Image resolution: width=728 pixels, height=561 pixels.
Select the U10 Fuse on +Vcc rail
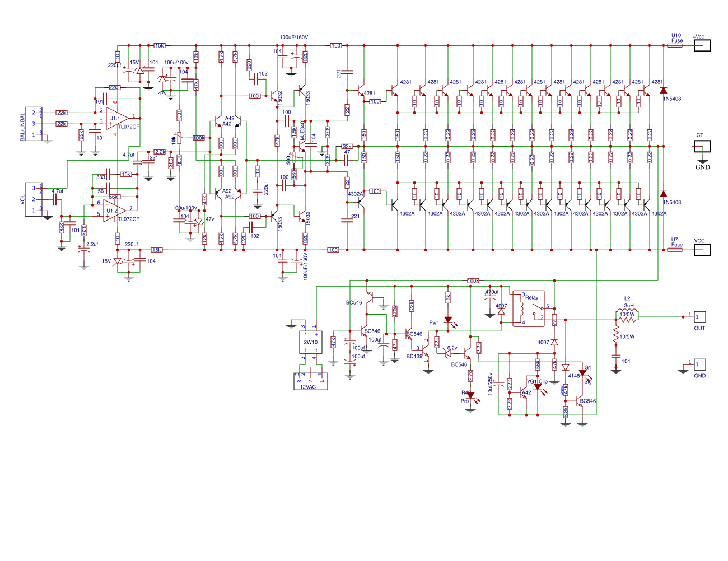pos(675,45)
